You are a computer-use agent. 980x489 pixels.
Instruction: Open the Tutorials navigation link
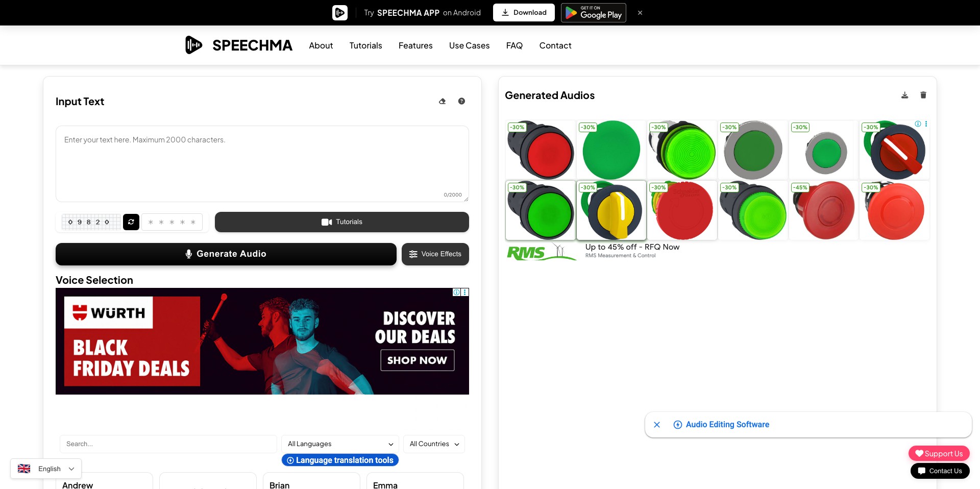[x=365, y=45]
